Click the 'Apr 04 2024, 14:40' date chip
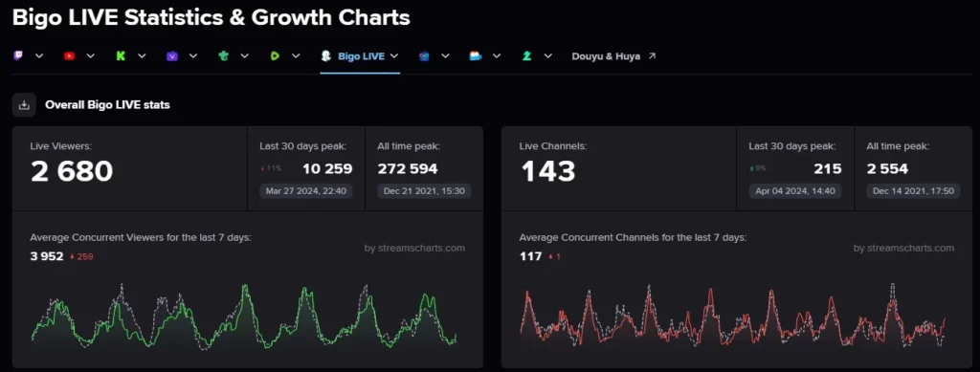Image resolution: width=980 pixels, height=372 pixels. [x=795, y=191]
